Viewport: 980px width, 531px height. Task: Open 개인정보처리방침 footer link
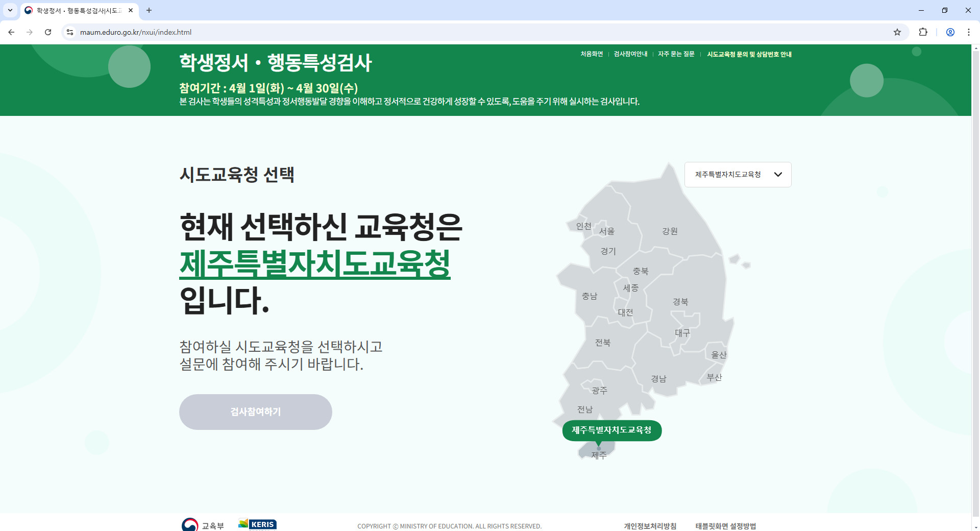pos(650,526)
